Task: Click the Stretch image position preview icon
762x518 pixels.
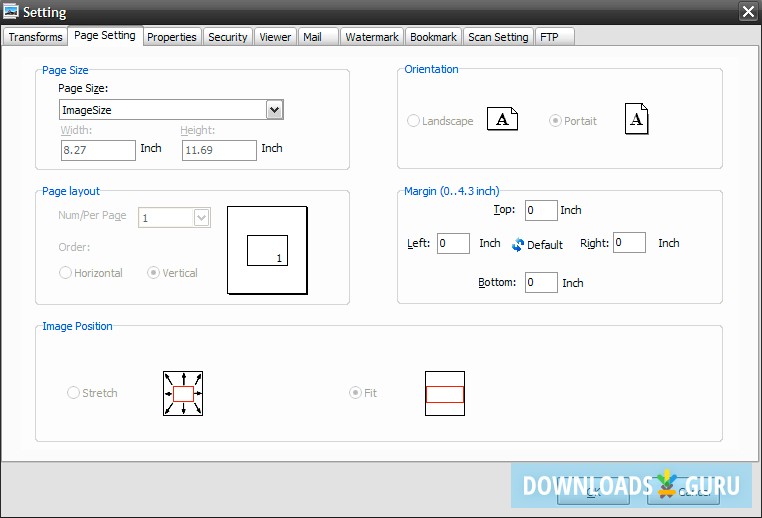Action: click(183, 394)
